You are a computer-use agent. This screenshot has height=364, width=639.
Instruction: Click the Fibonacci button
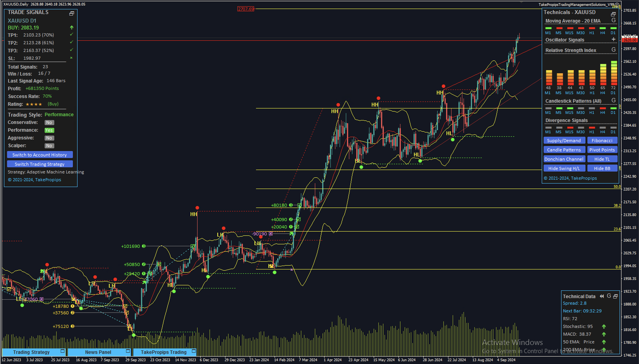tap(602, 141)
